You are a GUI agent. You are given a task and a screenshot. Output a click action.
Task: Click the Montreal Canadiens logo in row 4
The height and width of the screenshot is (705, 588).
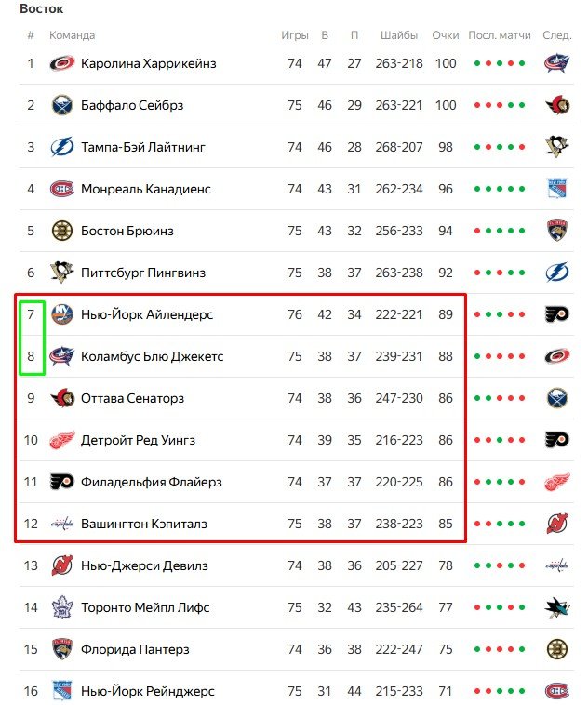(62, 189)
